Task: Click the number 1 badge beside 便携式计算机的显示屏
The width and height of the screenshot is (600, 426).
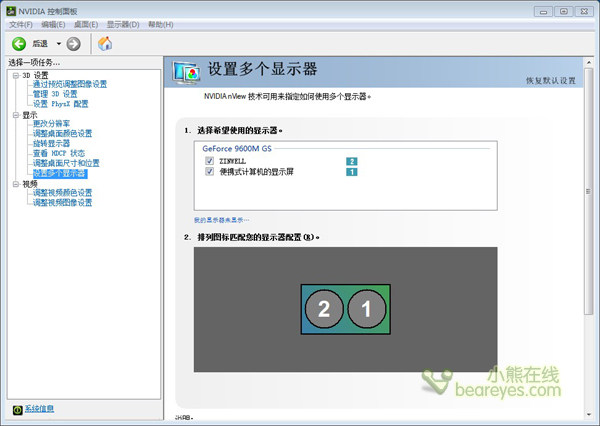Action: tap(352, 172)
